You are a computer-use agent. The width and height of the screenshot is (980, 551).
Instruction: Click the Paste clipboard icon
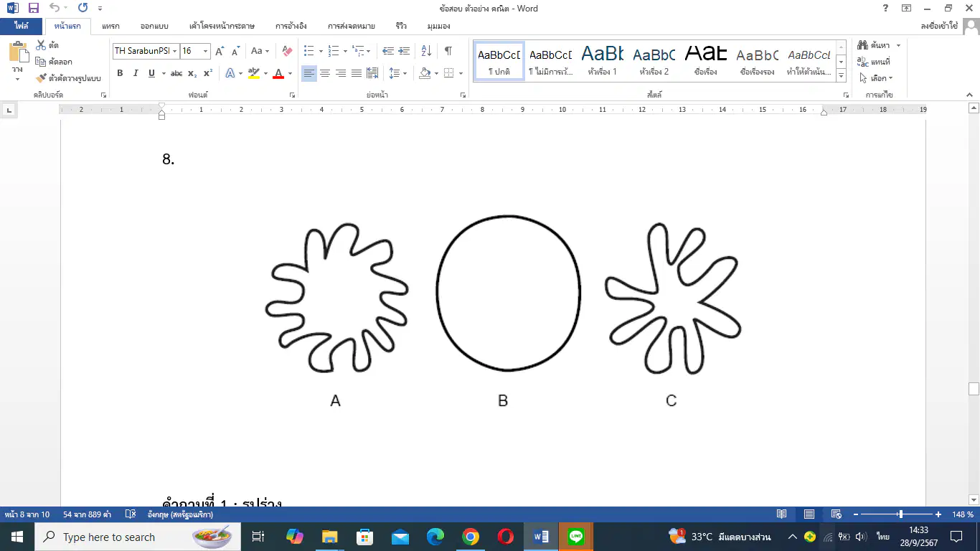17,52
